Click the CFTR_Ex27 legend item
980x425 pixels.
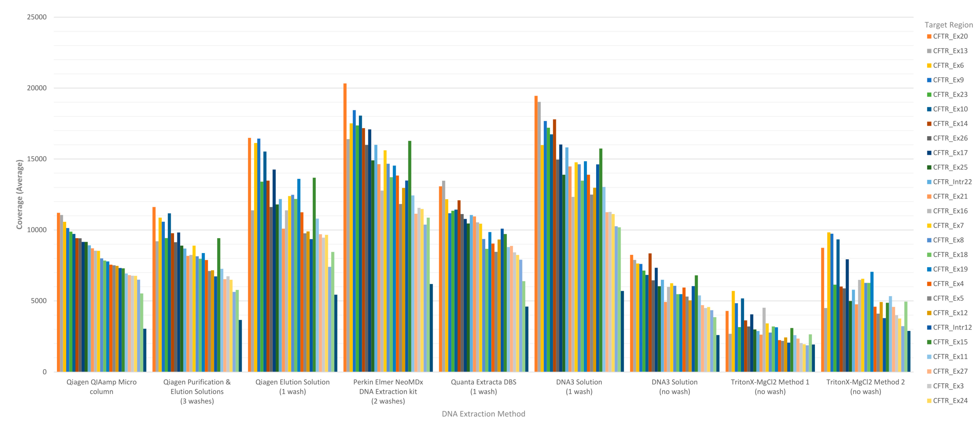coord(950,371)
